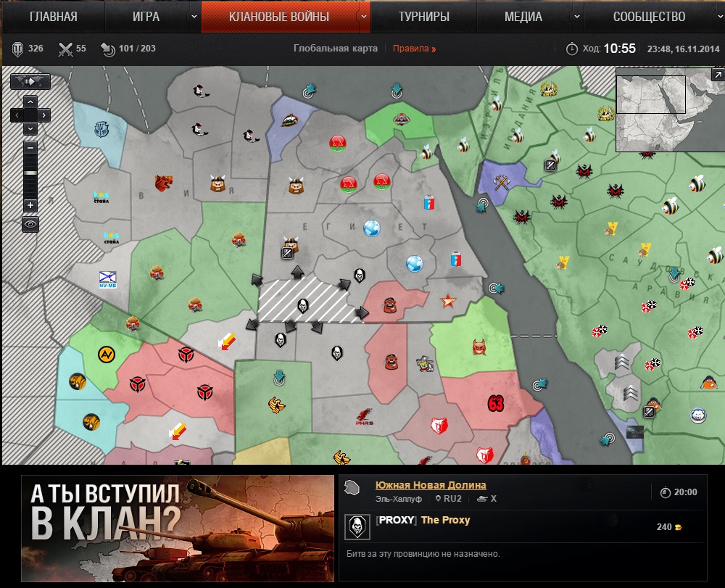Click the landing arrow icon beside 101 / 203
Viewport: 725px width, 588px height.
point(108,49)
